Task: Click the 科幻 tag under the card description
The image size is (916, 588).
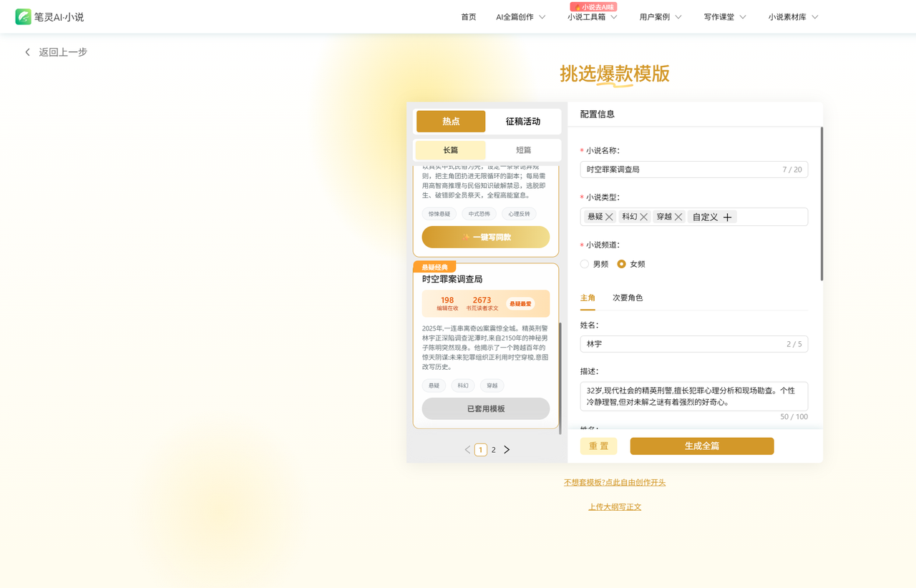Action: click(x=463, y=386)
